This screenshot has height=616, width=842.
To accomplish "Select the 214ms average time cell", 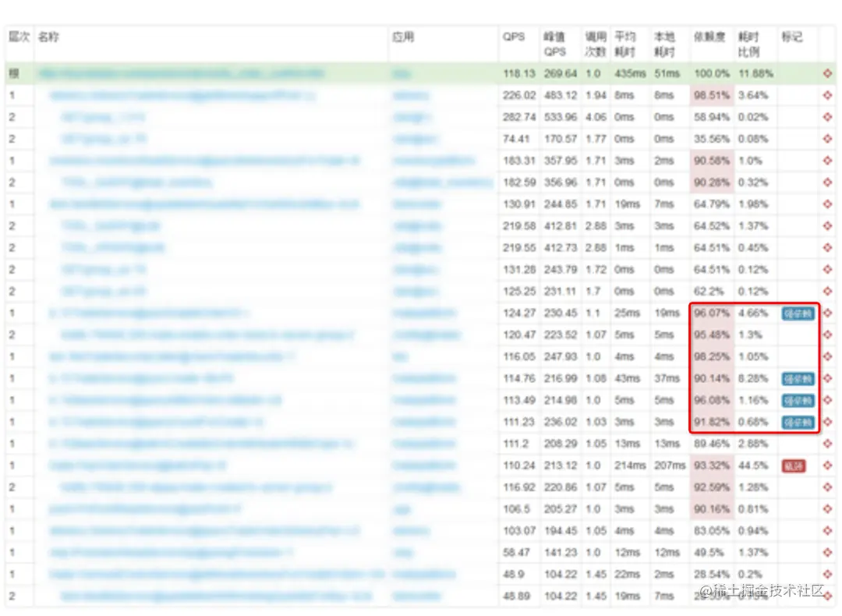I will pos(630,466).
